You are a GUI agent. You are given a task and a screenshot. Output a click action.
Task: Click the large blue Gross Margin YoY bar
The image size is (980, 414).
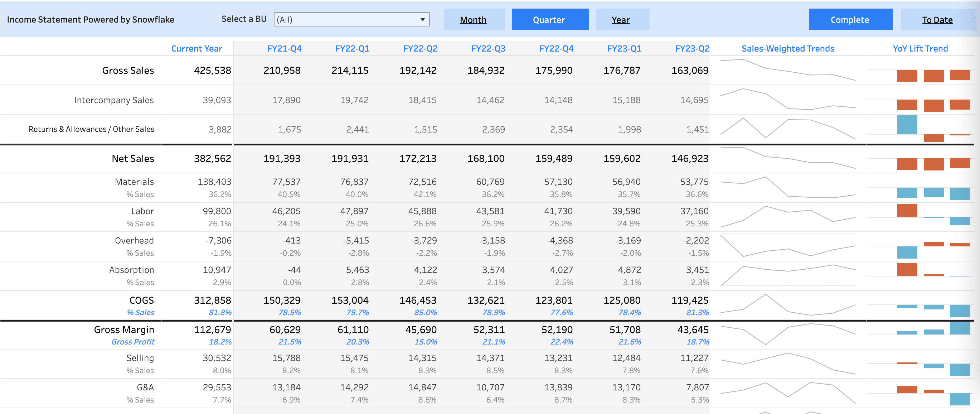[x=960, y=328]
